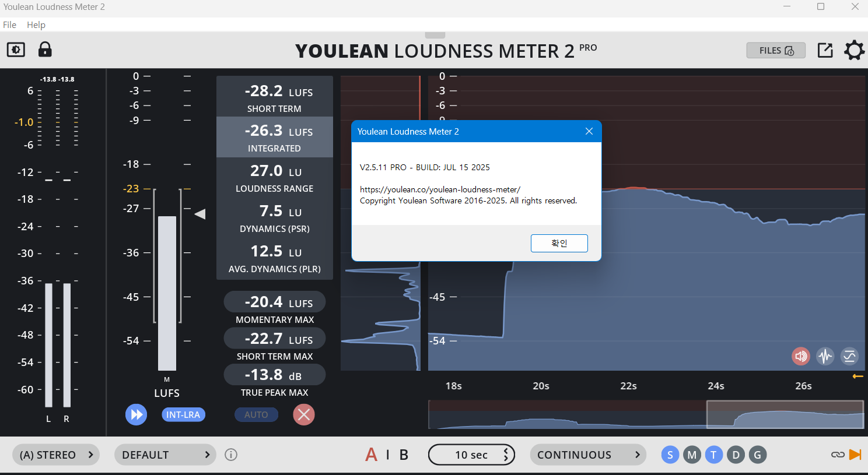Viewport: 868px width, 475px height.
Task: Click the -13.8 dB true peak max value
Action: [275, 375]
